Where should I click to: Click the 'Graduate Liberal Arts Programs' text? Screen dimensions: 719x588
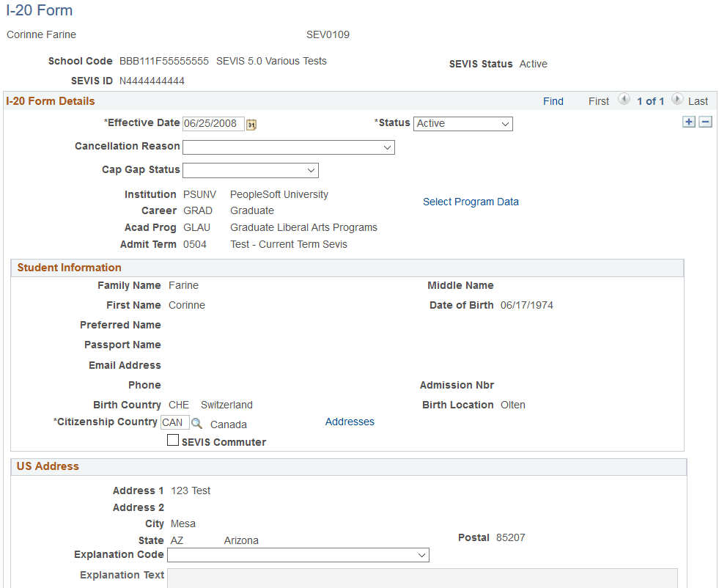click(x=303, y=227)
